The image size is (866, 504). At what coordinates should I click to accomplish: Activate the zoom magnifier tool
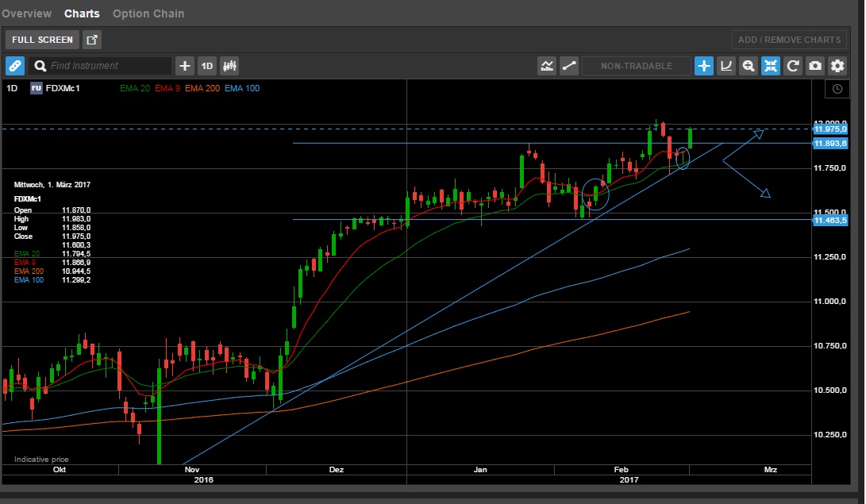click(x=749, y=66)
